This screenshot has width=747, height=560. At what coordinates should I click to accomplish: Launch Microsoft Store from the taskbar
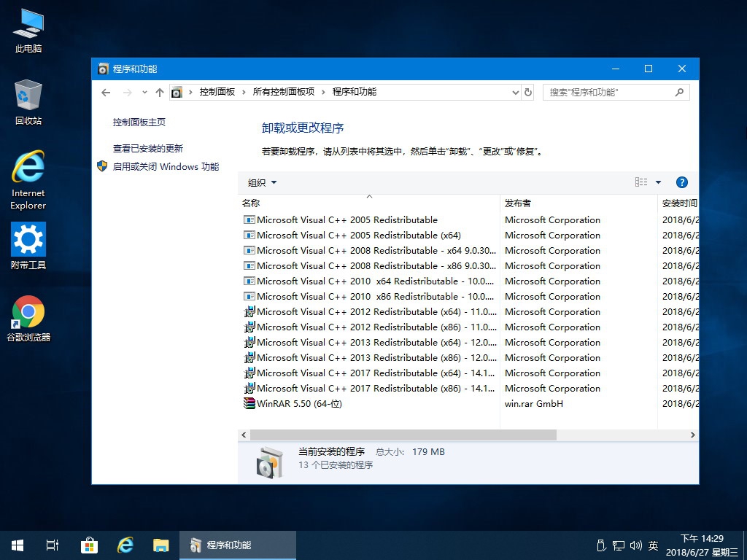point(89,545)
